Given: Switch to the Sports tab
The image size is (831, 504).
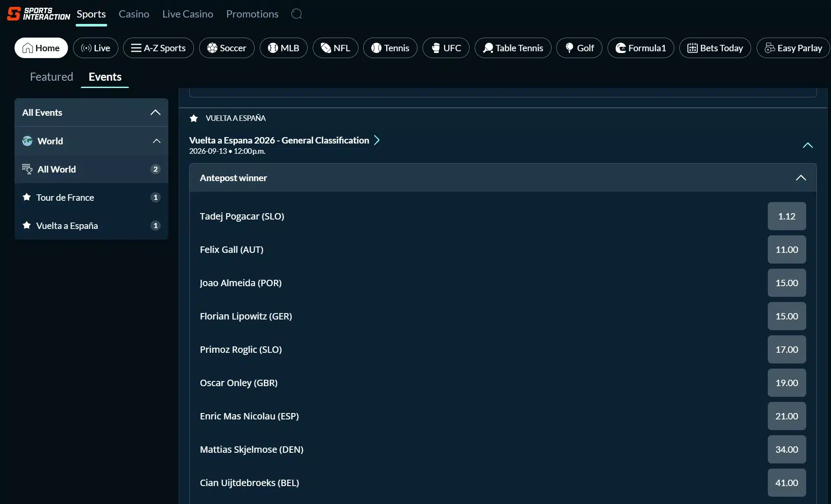Looking at the screenshot, I should (91, 14).
